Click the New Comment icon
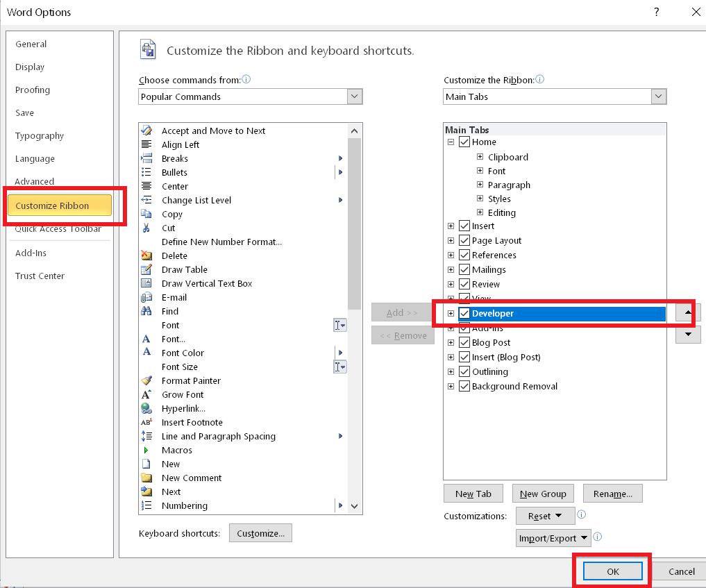706x588 pixels. click(146, 478)
